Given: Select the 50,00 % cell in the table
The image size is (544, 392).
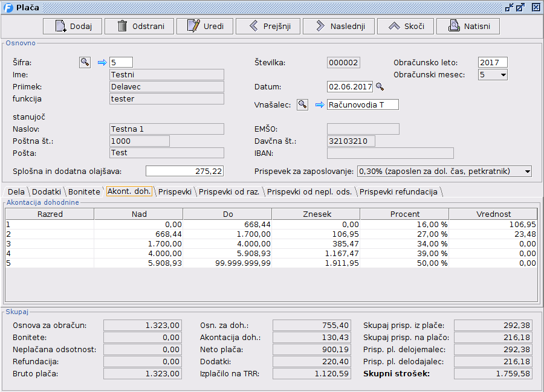Looking at the screenshot, I should [x=404, y=263].
